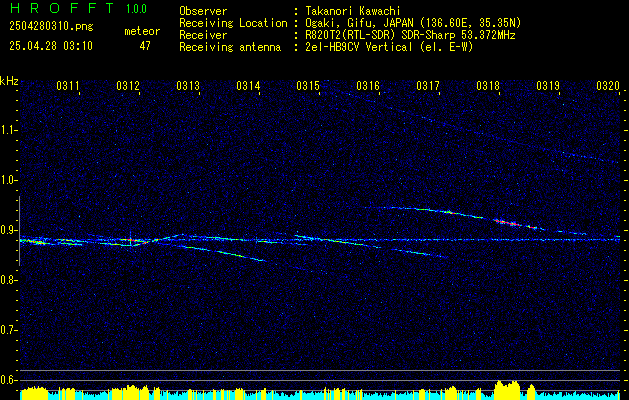
Task: Click time marker 0315
Action: 308,86
